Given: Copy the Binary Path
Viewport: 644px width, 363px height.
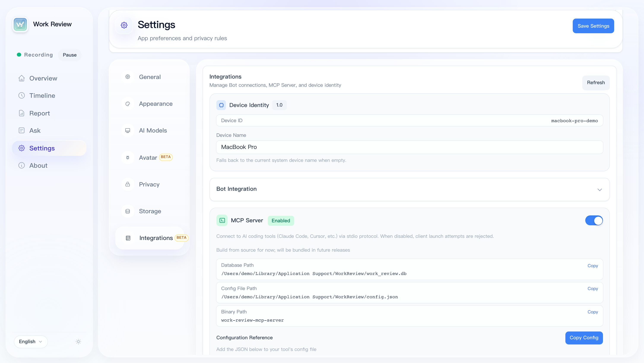Looking at the screenshot, I should tap(593, 312).
